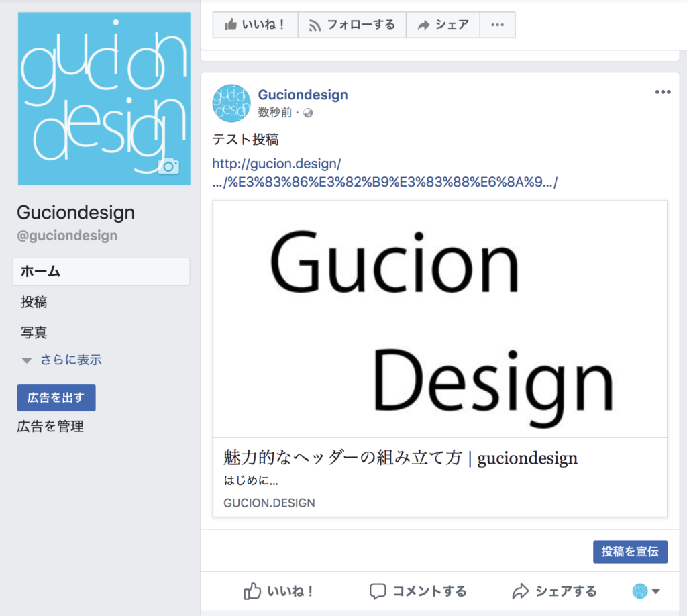The width and height of the screenshot is (687, 616).
Task: Open the 投稿 sidebar section
Action: click(x=34, y=302)
